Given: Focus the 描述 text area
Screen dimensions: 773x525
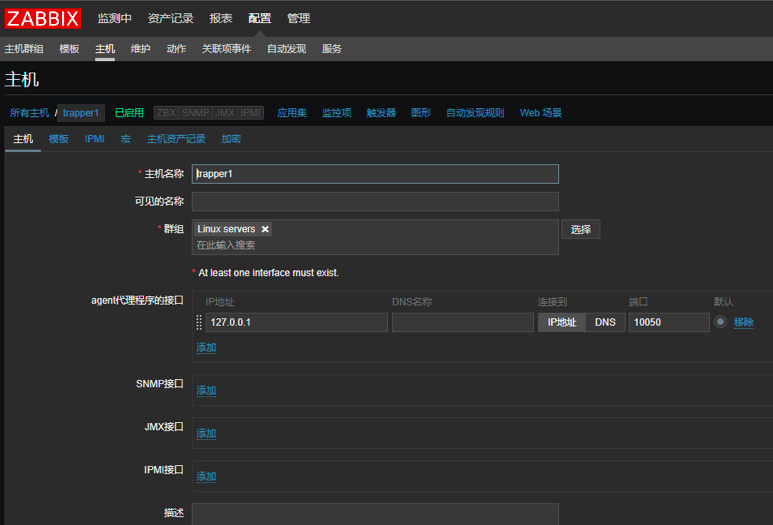Looking at the screenshot, I should (375, 514).
